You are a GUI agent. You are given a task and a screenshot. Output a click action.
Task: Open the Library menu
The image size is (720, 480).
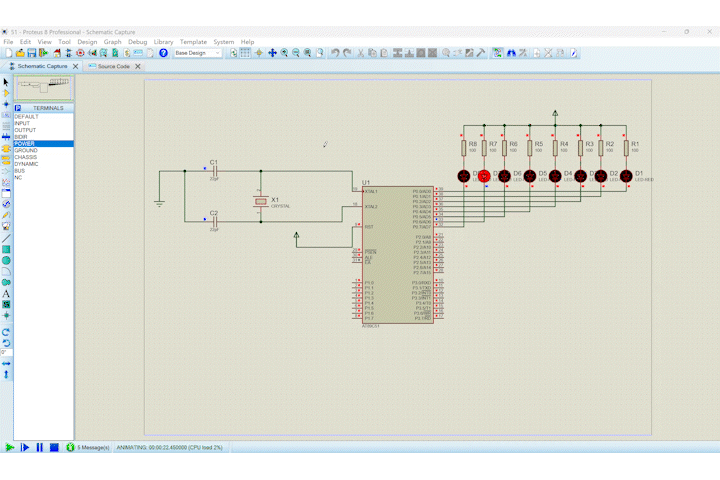pyautogui.click(x=163, y=42)
